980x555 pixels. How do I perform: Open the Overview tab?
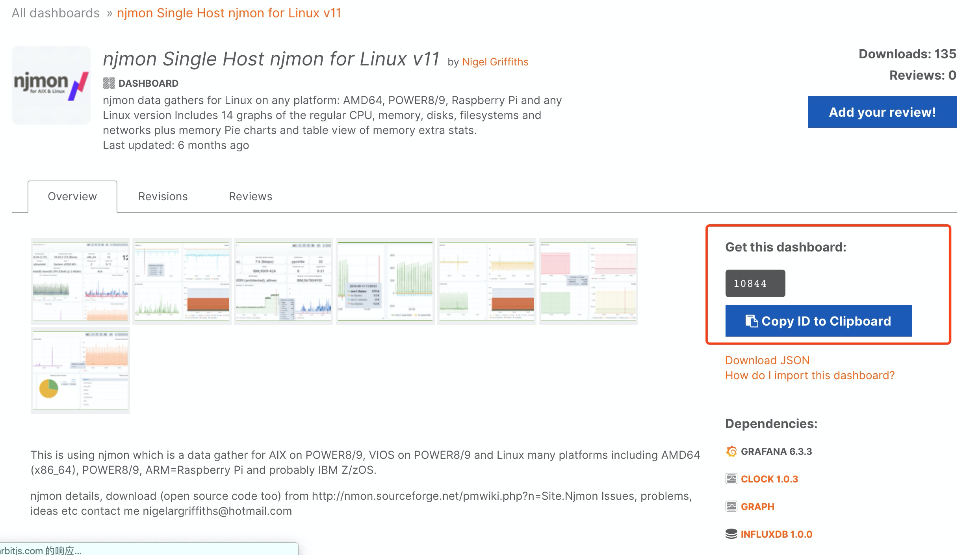[x=72, y=196]
